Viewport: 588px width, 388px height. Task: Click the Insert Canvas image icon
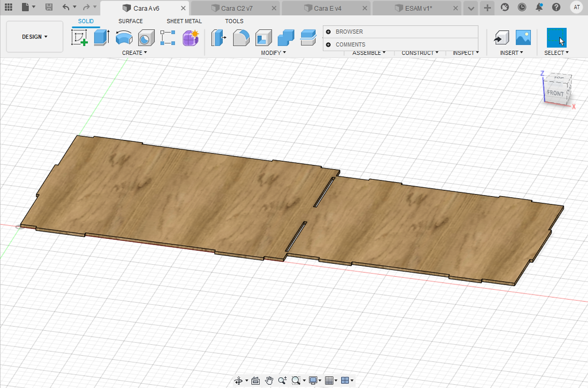(x=523, y=38)
